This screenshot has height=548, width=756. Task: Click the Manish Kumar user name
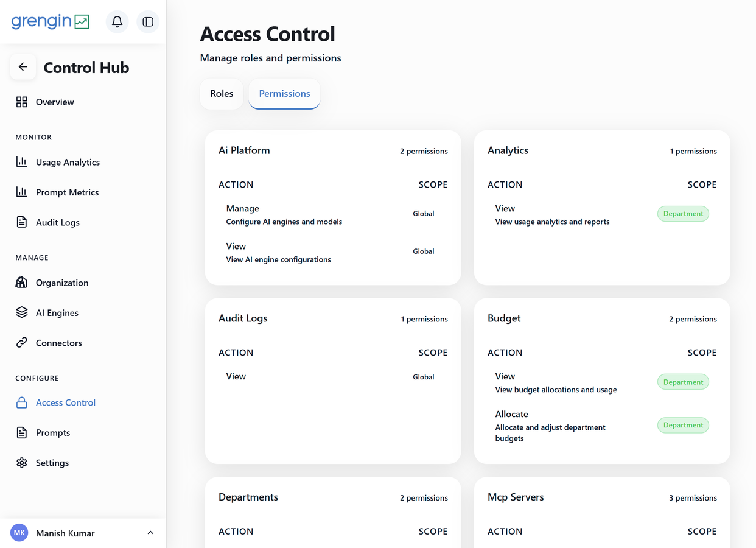[65, 533]
